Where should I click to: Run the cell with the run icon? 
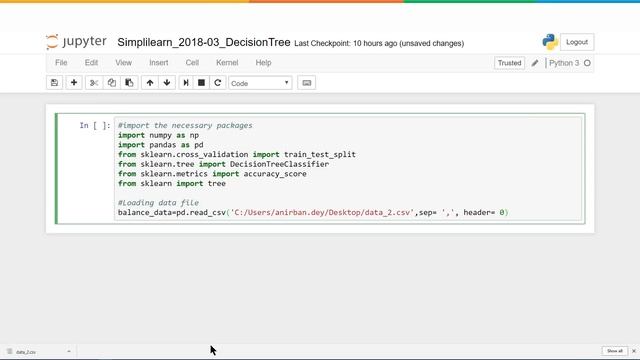186,83
